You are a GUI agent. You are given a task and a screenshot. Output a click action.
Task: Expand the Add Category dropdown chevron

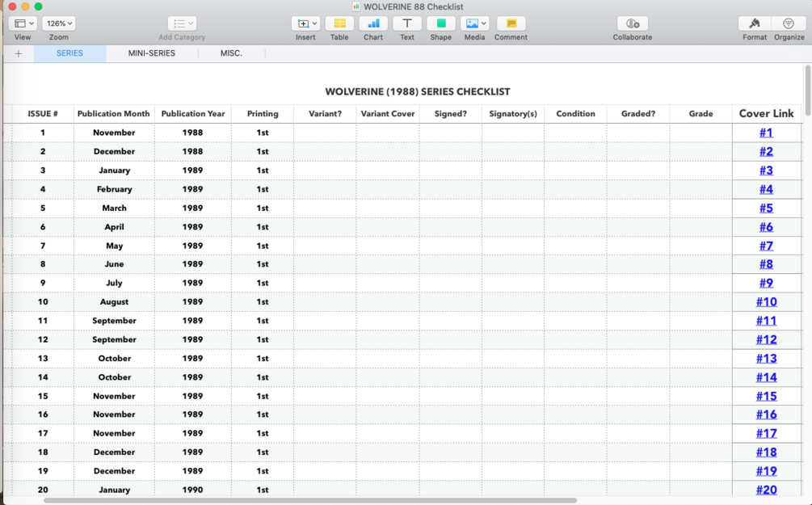191,23
